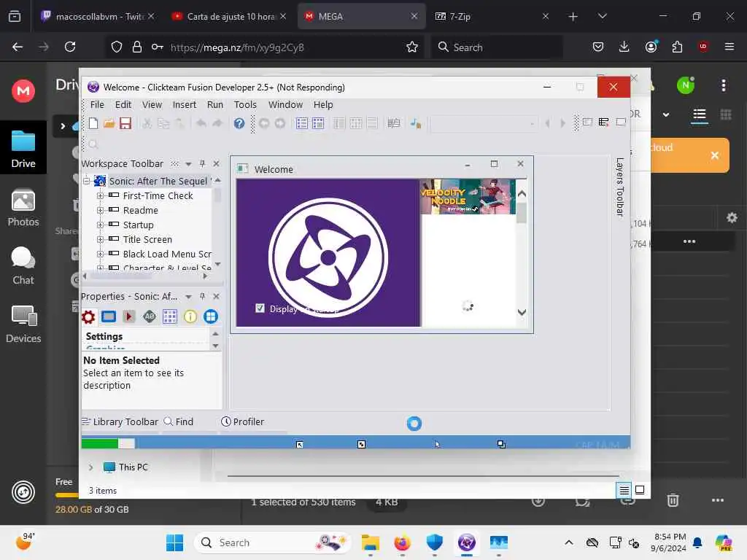Collapse the Sonic: After The Sequel root

[x=86, y=181]
